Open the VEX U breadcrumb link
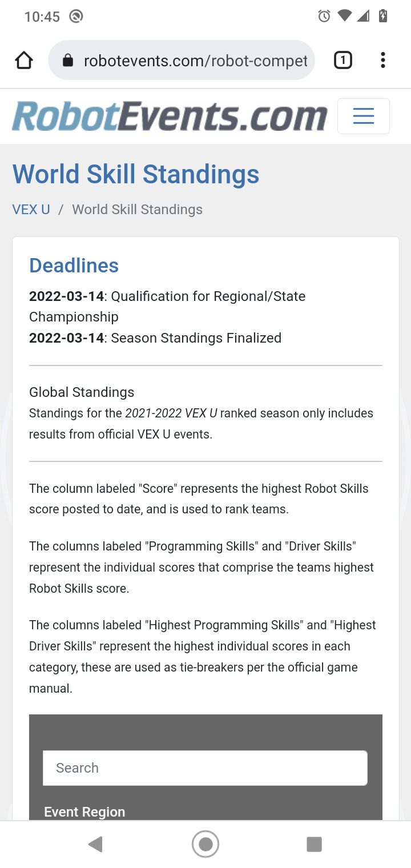This screenshot has height=868, width=411. (31, 210)
